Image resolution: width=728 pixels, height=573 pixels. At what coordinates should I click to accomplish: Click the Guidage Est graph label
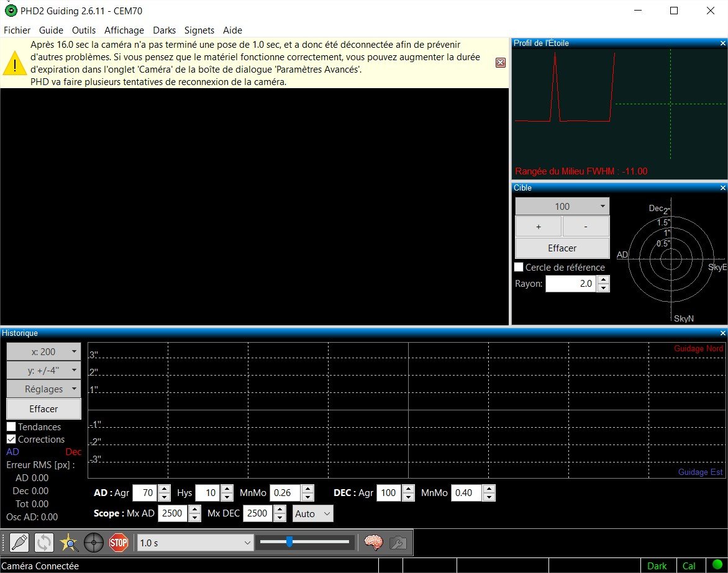(x=700, y=472)
